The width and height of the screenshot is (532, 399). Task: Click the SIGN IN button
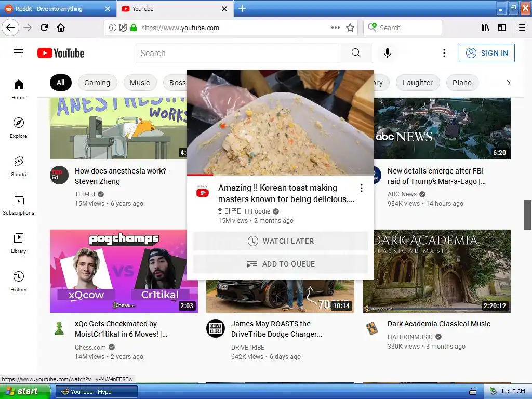(x=486, y=53)
